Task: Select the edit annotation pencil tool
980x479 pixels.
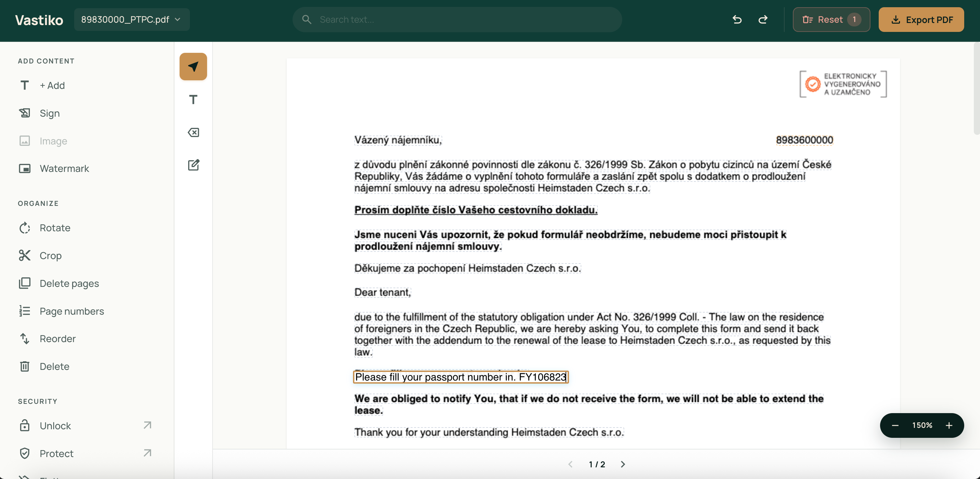Action: click(x=193, y=165)
